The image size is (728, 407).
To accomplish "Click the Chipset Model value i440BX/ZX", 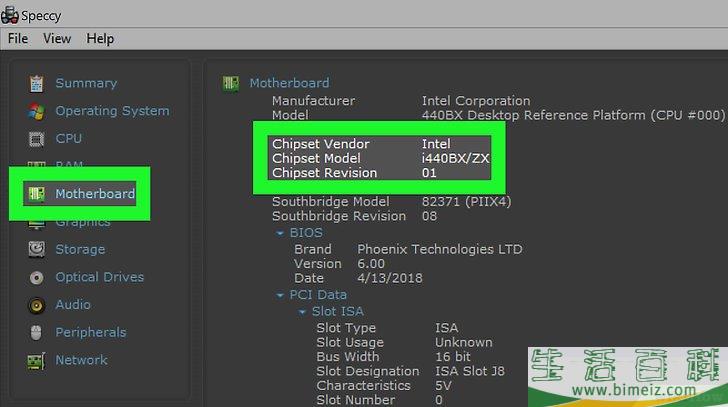I will 455,158.
